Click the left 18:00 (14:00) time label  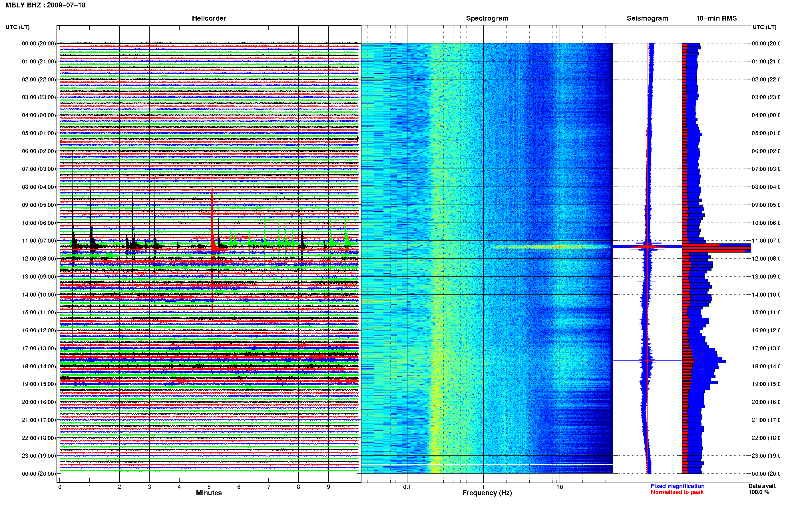(39, 366)
